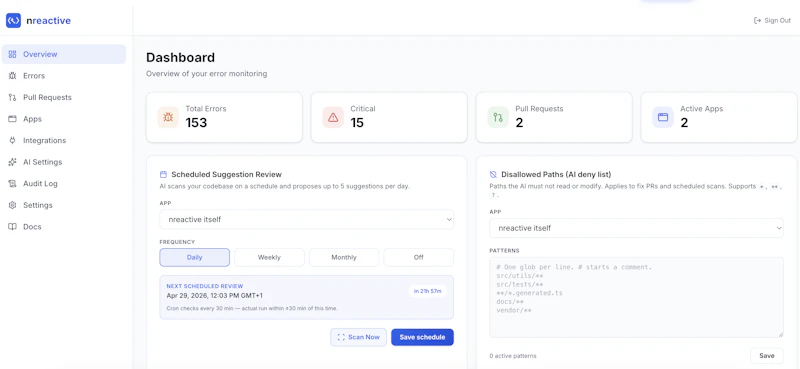Click the Audit Log scroll icon
Screen dimensions: 800x369
click(13, 184)
